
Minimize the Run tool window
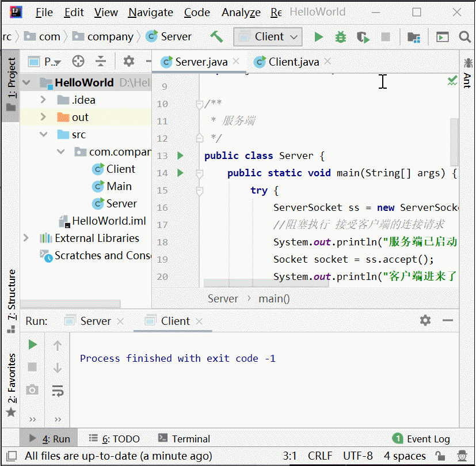coord(448,320)
